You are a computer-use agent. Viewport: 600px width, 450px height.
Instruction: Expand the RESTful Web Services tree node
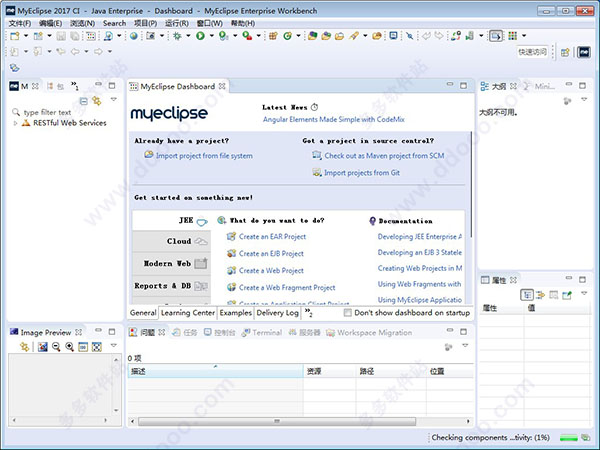click(15, 123)
